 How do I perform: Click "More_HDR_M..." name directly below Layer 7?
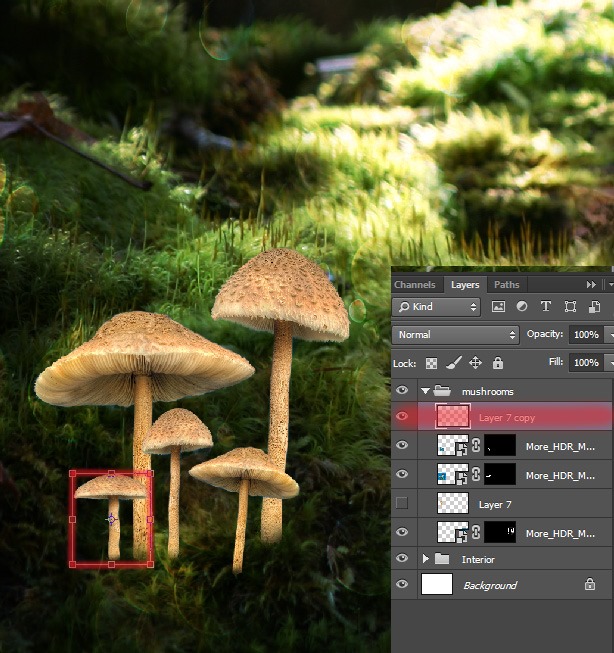tap(560, 533)
